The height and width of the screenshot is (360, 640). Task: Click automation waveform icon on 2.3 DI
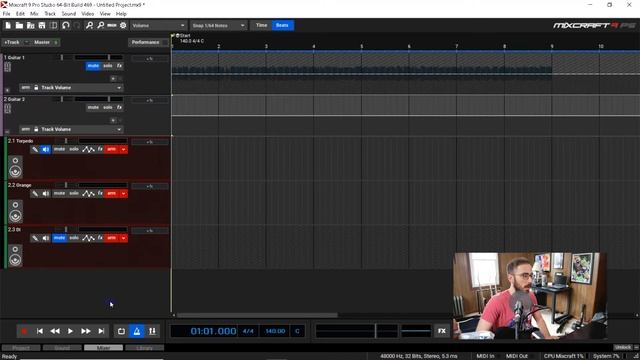[x=88, y=238]
